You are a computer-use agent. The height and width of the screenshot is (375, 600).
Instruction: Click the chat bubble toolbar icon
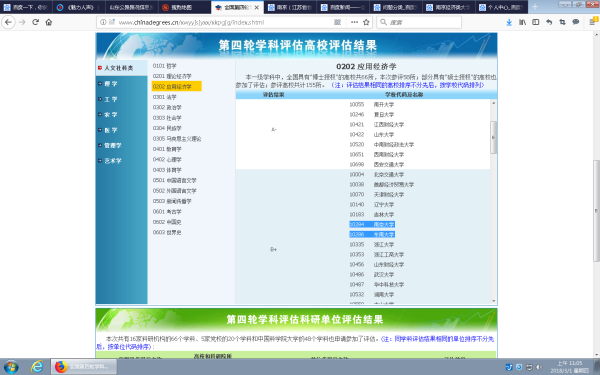click(576, 22)
